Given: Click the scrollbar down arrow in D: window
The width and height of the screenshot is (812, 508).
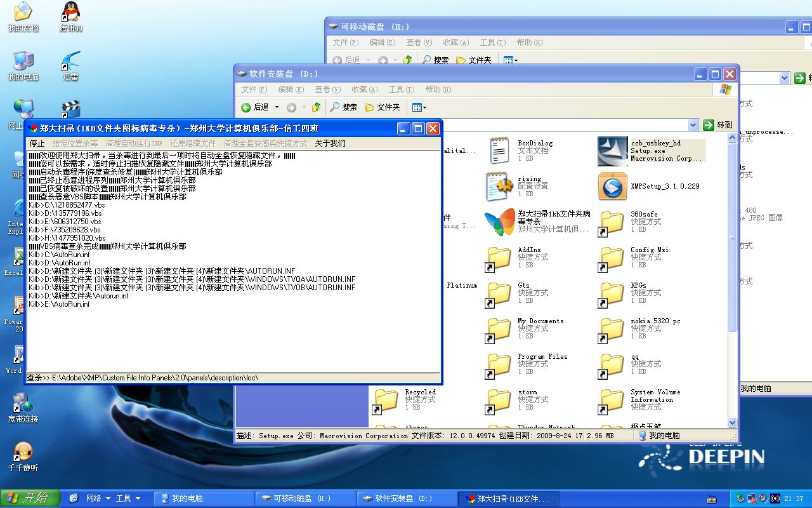Looking at the screenshot, I should pyautogui.click(x=732, y=422).
